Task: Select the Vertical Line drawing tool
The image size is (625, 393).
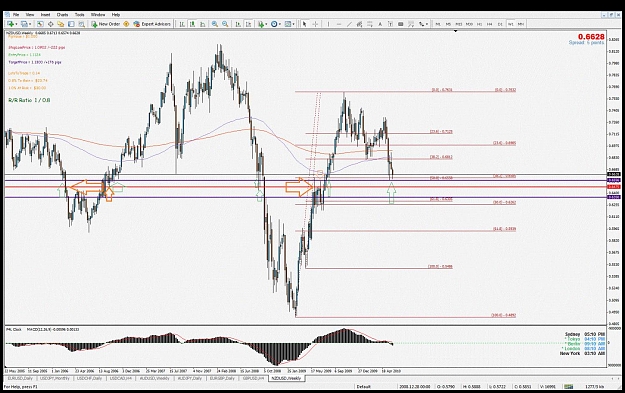Action: (x=328, y=24)
